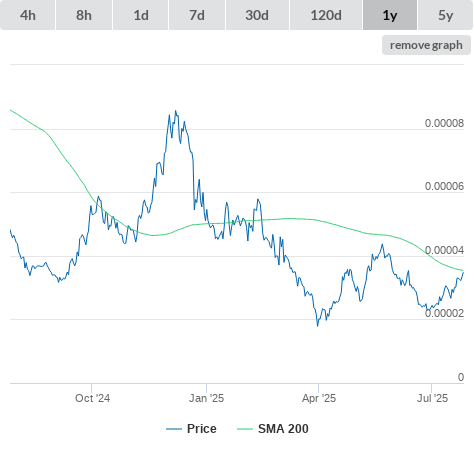Show the 1d price range
This screenshot has height=455, width=474.
click(141, 15)
